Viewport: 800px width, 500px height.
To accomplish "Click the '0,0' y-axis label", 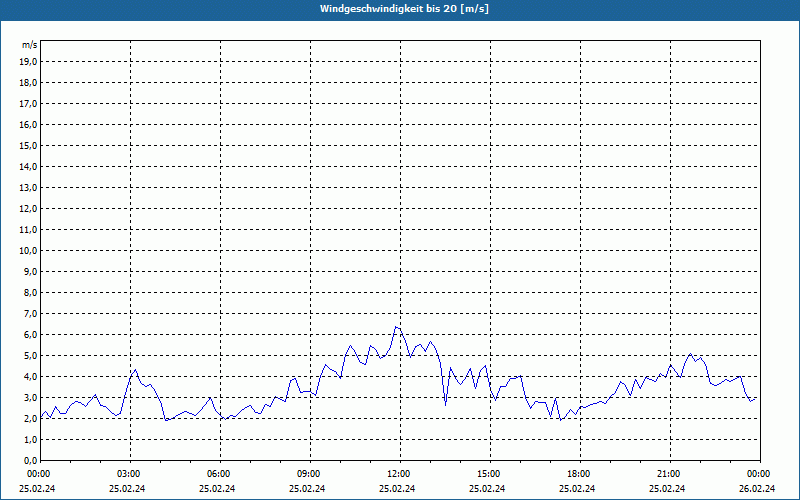I will (x=30, y=461).
